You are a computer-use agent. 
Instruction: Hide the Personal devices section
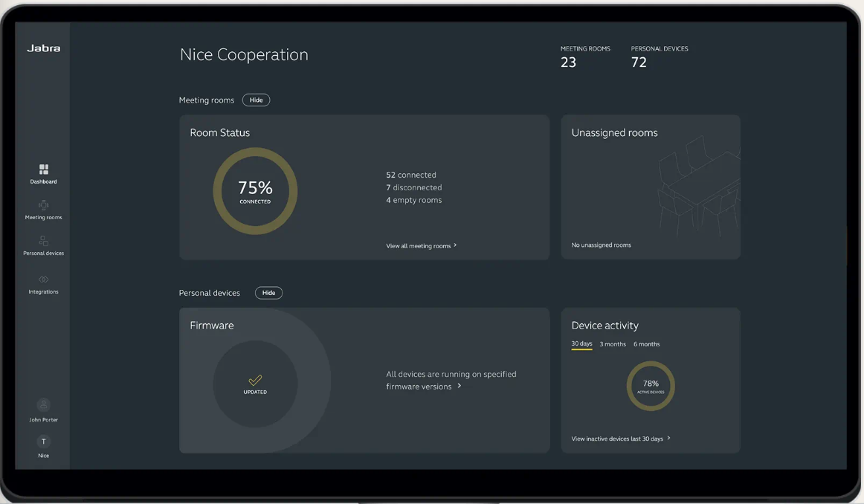pyautogui.click(x=268, y=293)
